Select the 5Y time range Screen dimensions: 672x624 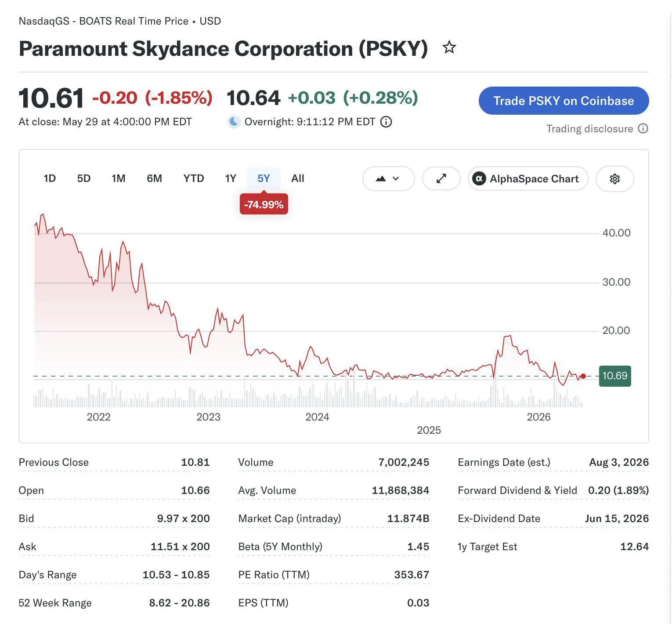264,178
